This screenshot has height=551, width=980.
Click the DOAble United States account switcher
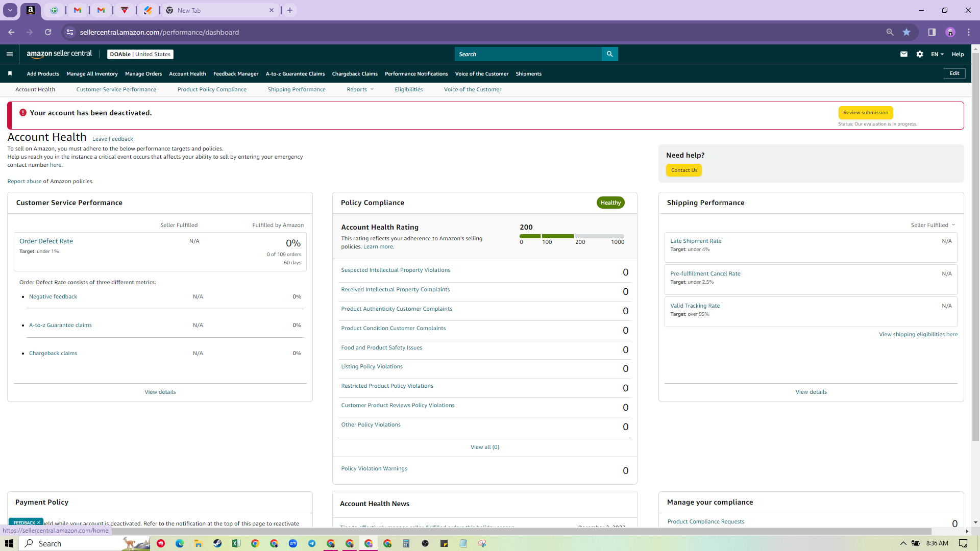click(x=140, y=54)
